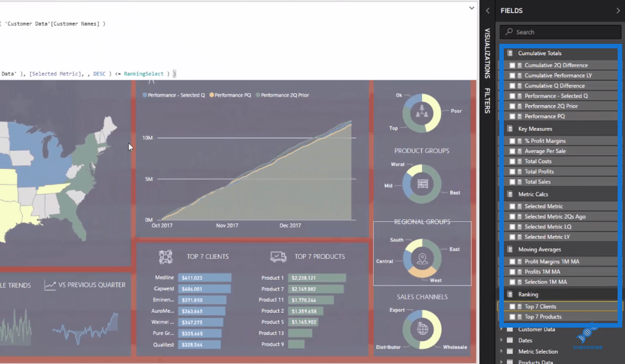Open the Filters vertical tab

[x=487, y=101]
